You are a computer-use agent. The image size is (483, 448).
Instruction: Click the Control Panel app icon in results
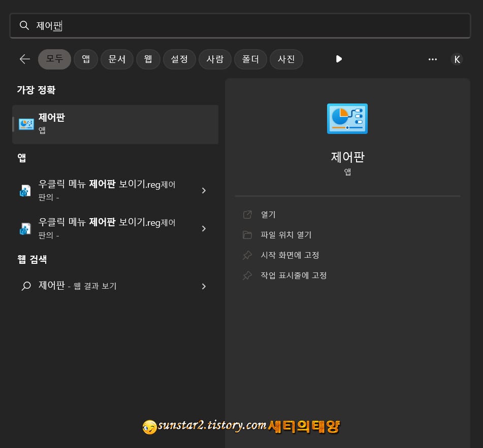[26, 124]
